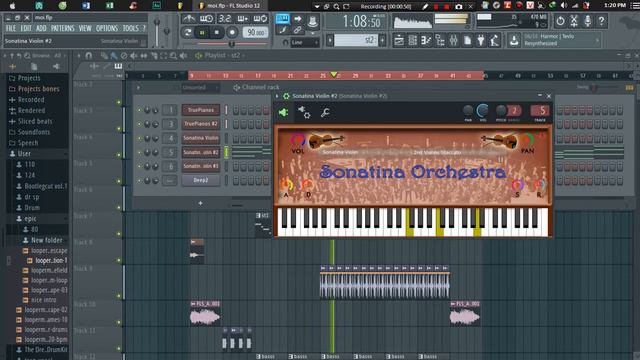This screenshot has width=640, height=360.
Task: Click the pause/play transport button
Action: coord(202,32)
